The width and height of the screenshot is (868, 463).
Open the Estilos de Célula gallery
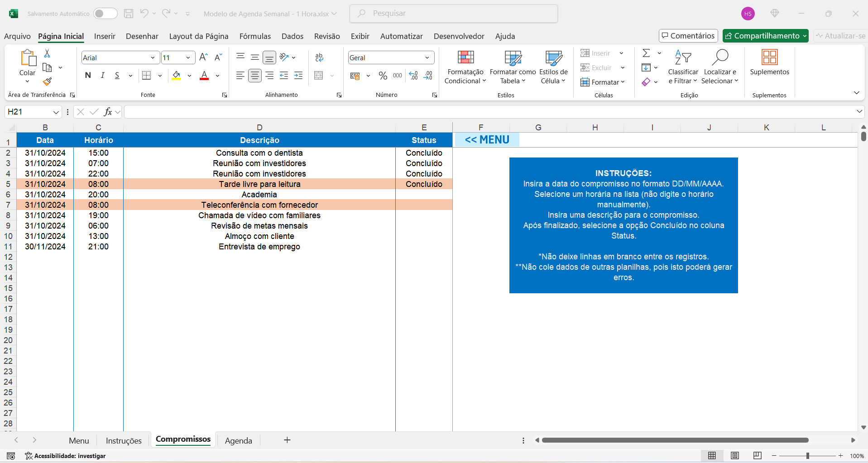553,67
